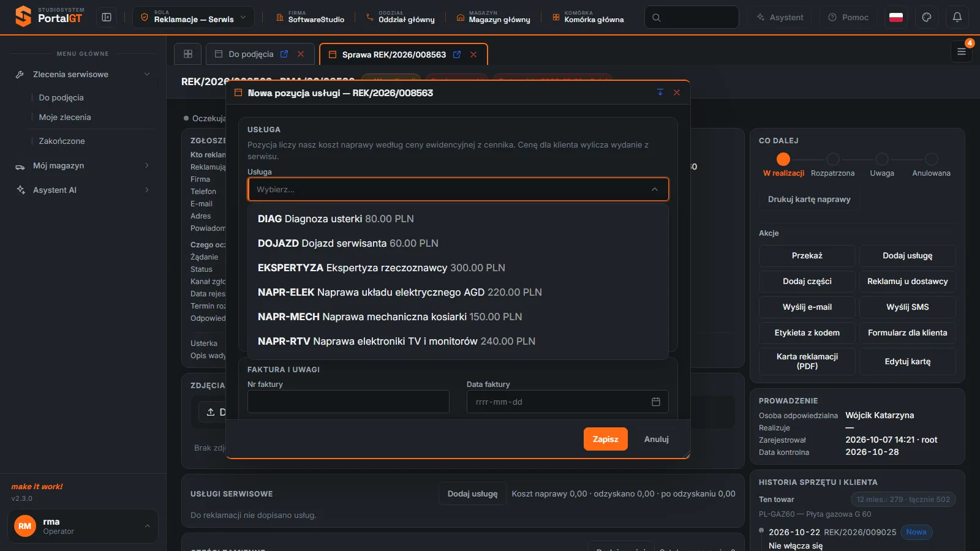The width and height of the screenshot is (980, 551).
Task: Open language selector Polish flag
Action: point(896,17)
